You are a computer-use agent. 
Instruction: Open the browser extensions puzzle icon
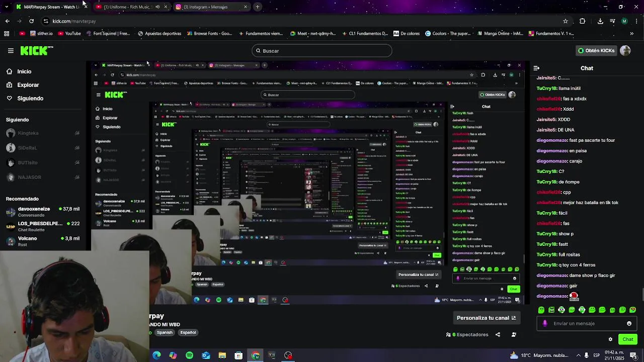[x=583, y=21]
